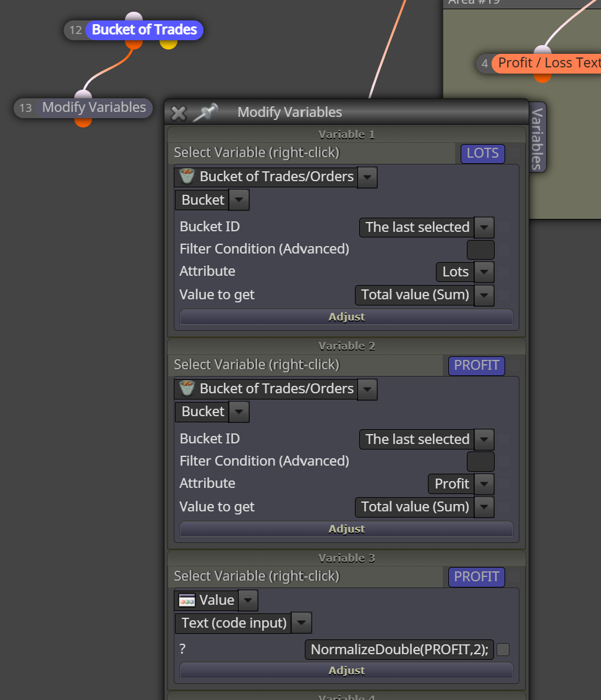Click the LOTS variable tag in Variable 1
Screen dimensions: 601x700
[x=483, y=153]
